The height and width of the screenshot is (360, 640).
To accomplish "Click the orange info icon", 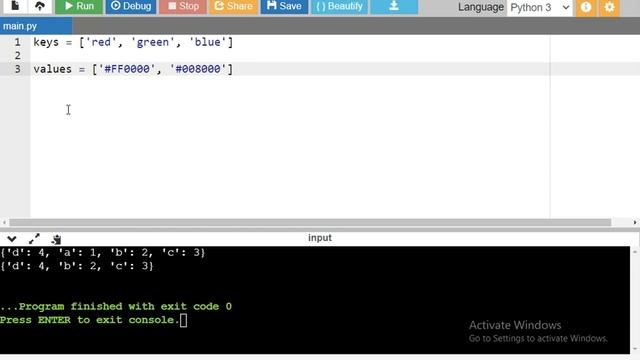I will [x=586, y=7].
